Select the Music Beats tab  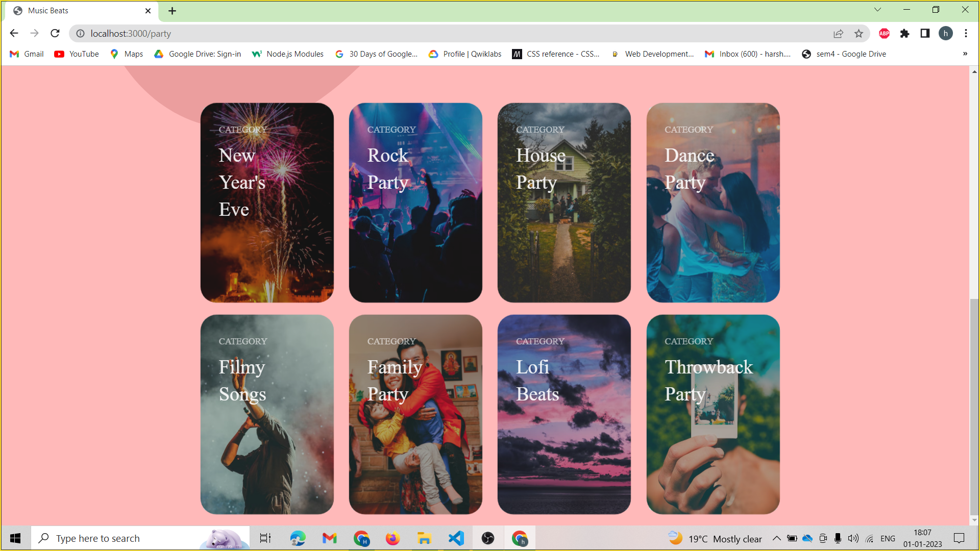(x=77, y=11)
